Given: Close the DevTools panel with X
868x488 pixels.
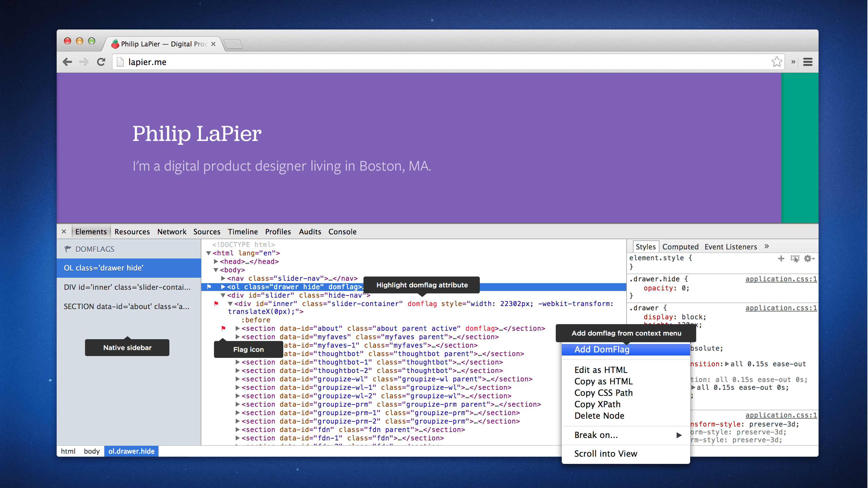Looking at the screenshot, I should (x=64, y=232).
